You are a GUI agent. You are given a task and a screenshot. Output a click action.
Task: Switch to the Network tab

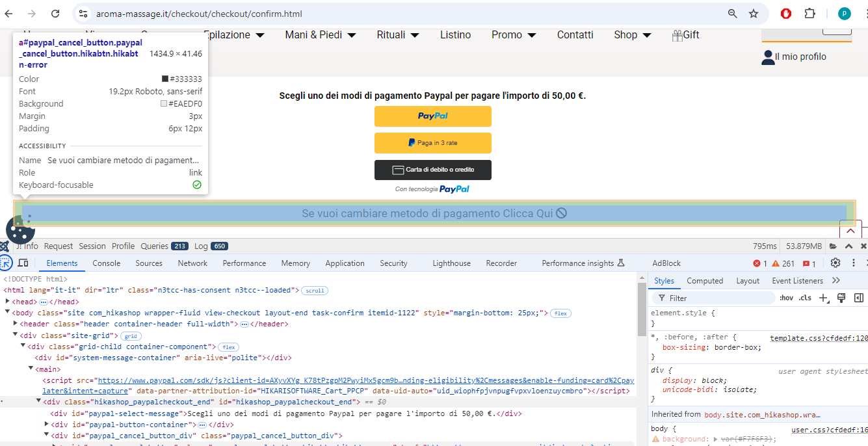192,263
